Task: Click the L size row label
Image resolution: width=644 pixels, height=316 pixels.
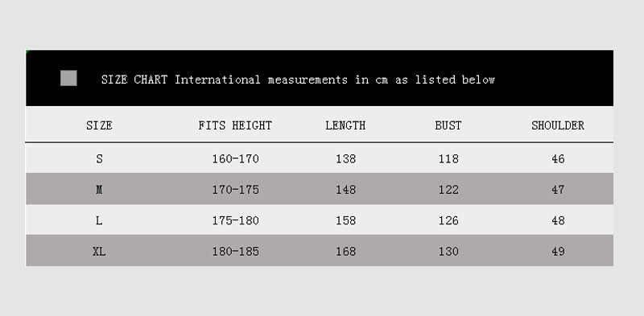Action: pos(99,220)
